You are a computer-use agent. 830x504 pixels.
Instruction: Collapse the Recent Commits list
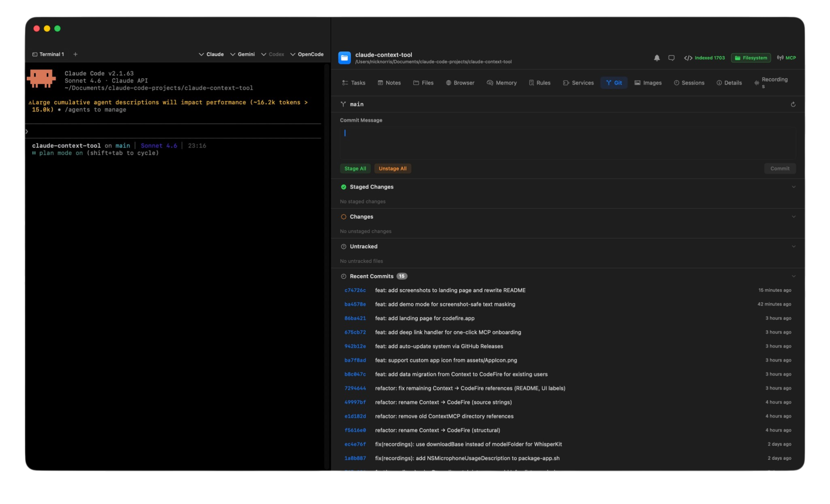(793, 276)
